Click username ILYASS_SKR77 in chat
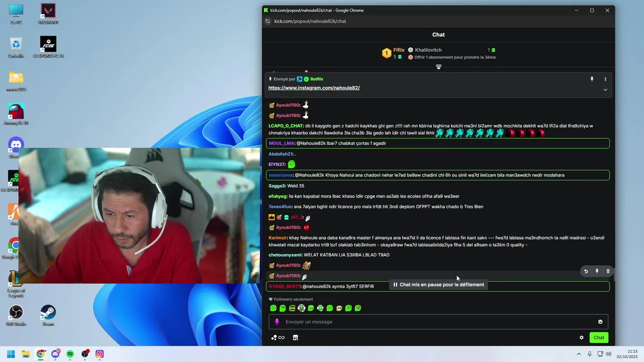 point(284,287)
